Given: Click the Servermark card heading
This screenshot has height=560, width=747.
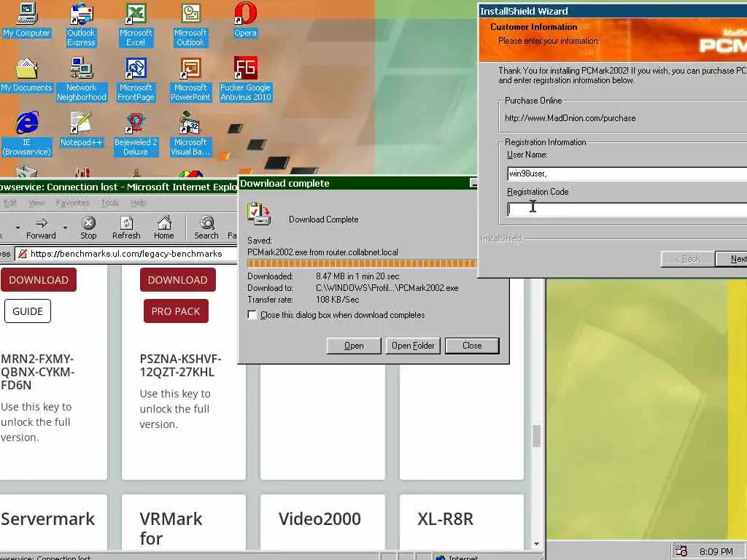Looking at the screenshot, I should [47, 518].
